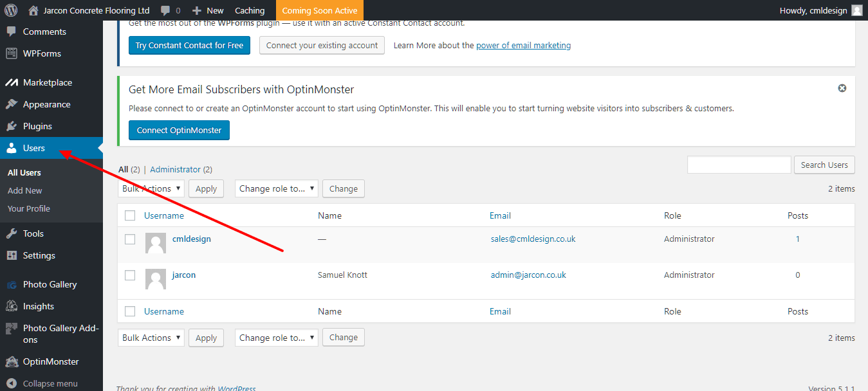This screenshot has height=391, width=868.
Task: Click the Search Users button
Action: coord(824,165)
